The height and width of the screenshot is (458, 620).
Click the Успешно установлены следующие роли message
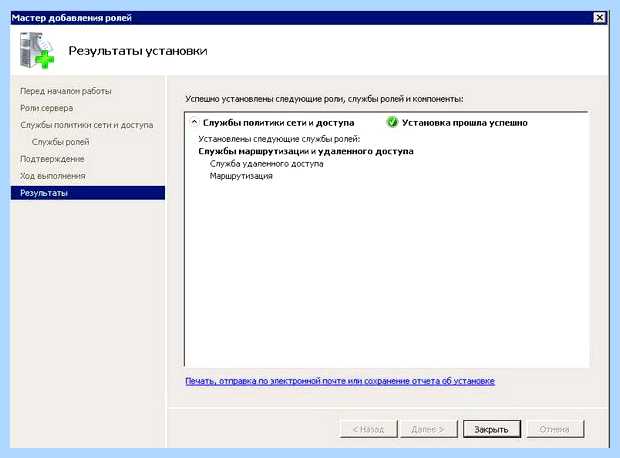(324, 99)
